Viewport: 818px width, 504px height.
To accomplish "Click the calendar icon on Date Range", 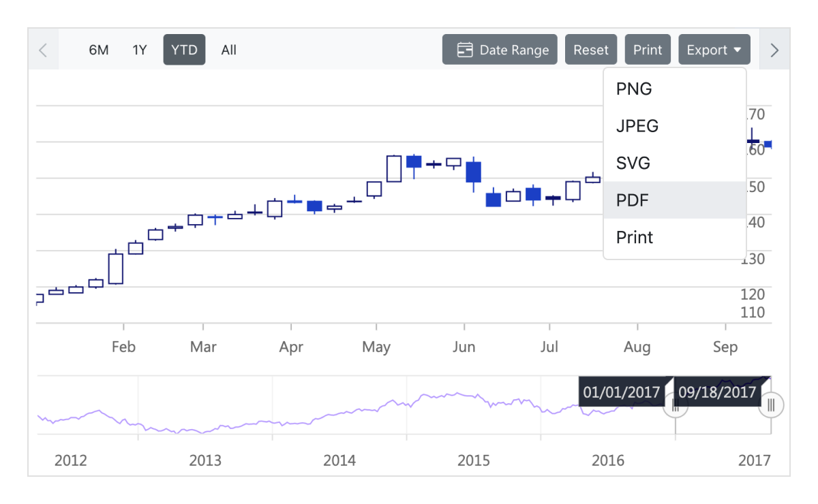I will point(465,50).
